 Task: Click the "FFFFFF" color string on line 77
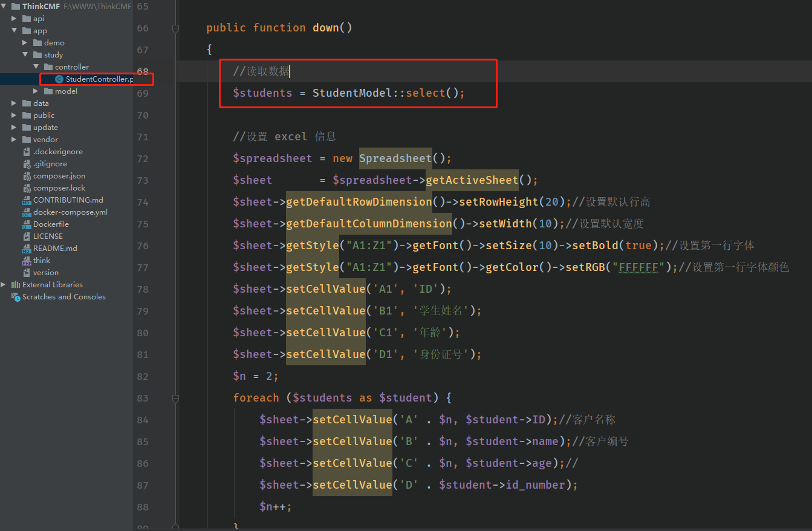638,267
